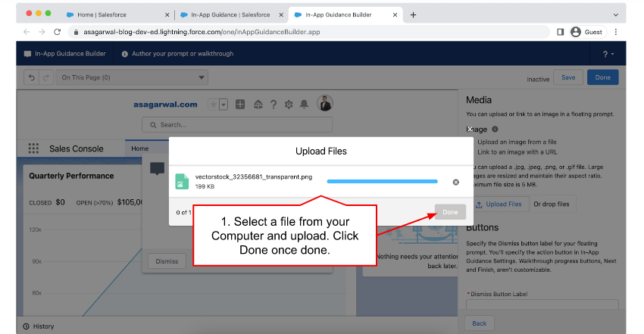The height and width of the screenshot is (334, 644).
Task: Click the Trailhead guidance center icon
Action: (258, 105)
